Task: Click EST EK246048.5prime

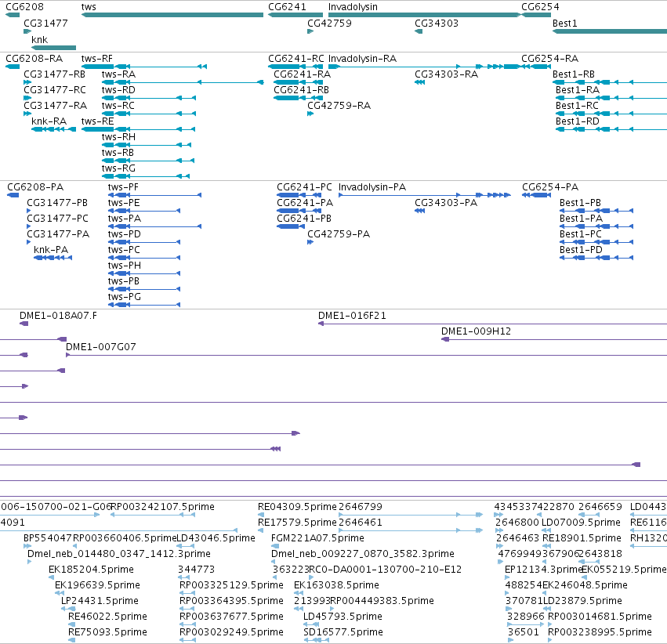Action: click(585, 585)
